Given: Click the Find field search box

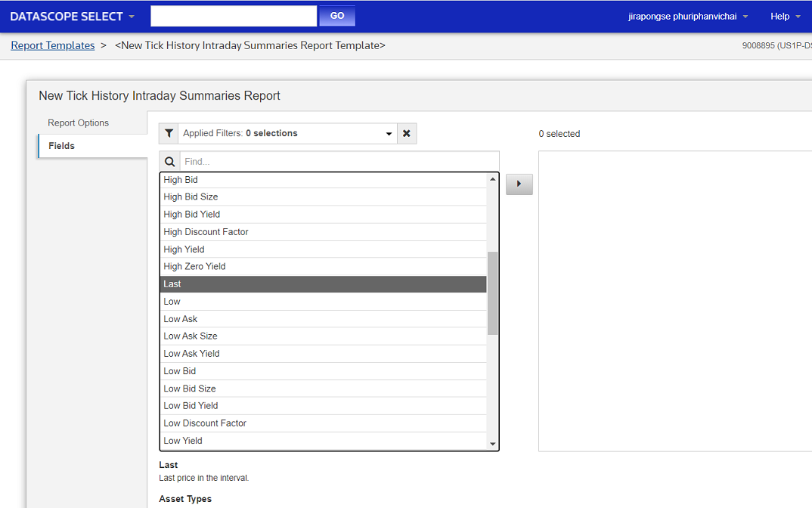Looking at the screenshot, I should [x=339, y=161].
